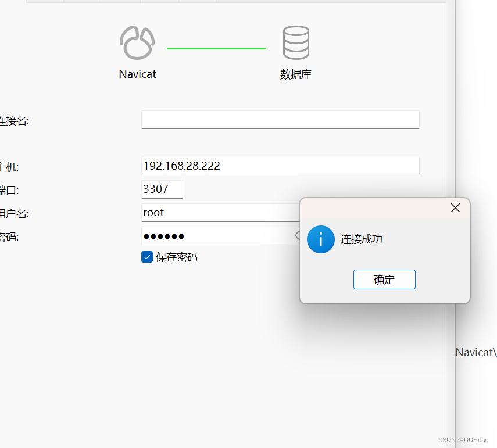Screen dimensions: 497x448
Task: Click the 连接名 input field
Action: [280, 120]
